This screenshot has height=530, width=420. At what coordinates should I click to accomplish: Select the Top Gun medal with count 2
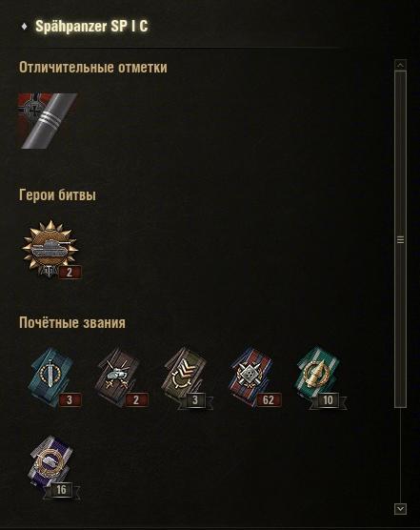50,250
